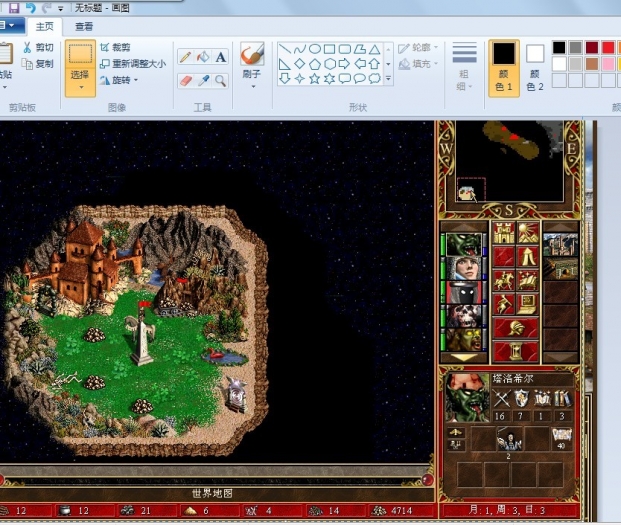Pick the diamond shape

(x=300, y=64)
